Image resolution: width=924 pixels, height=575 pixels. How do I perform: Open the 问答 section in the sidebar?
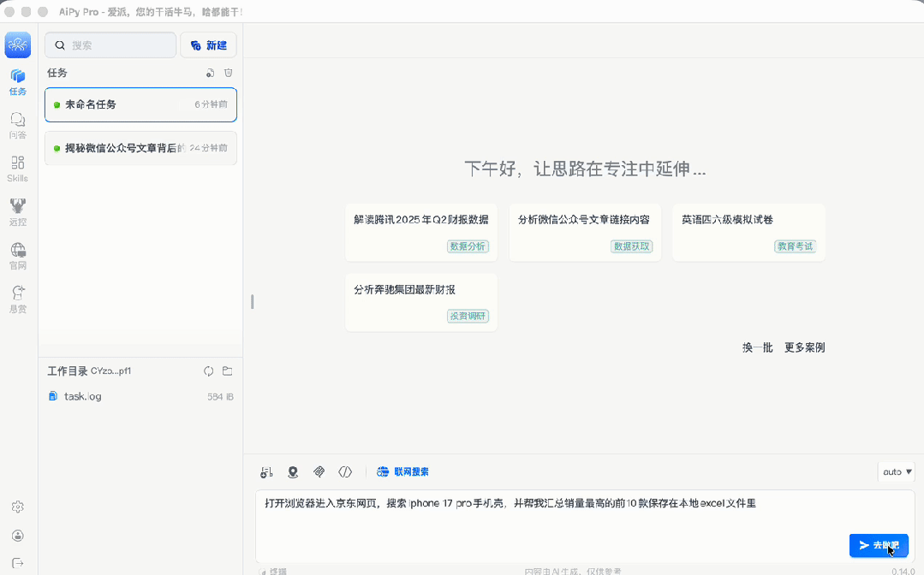pyautogui.click(x=18, y=126)
